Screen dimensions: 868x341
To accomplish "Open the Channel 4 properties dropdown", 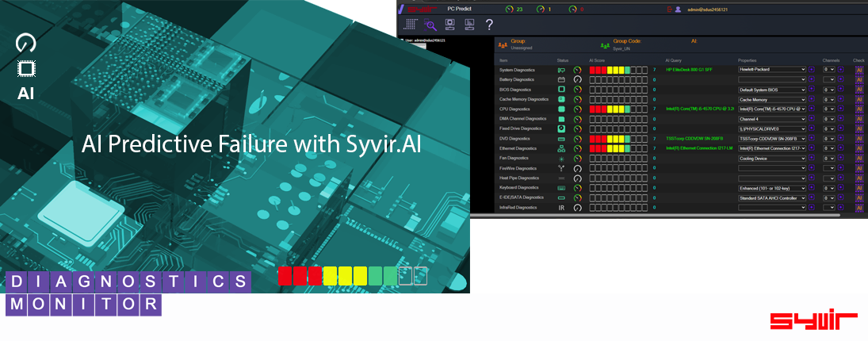I will pyautogui.click(x=771, y=119).
